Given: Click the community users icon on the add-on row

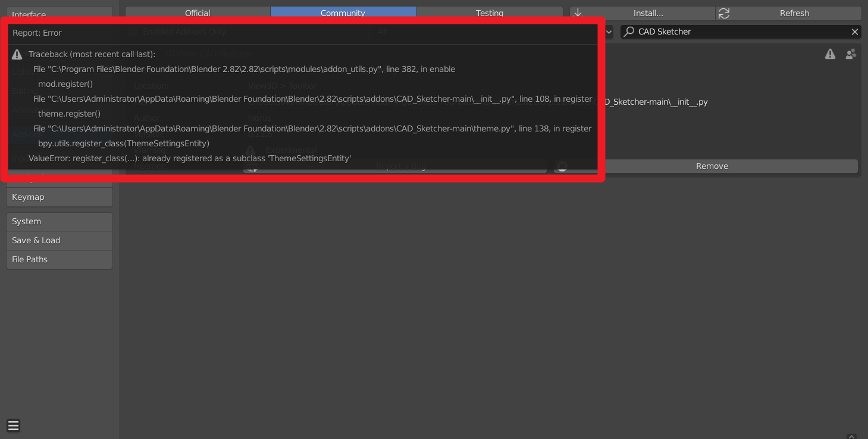Looking at the screenshot, I should click(851, 54).
